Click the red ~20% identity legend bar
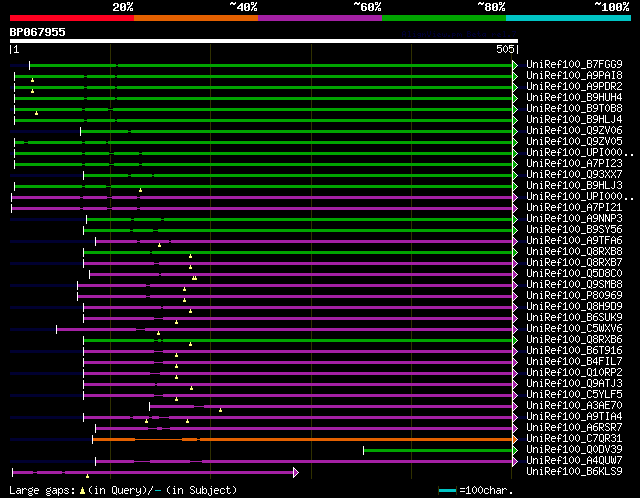640x498 pixels. pos(71,17)
